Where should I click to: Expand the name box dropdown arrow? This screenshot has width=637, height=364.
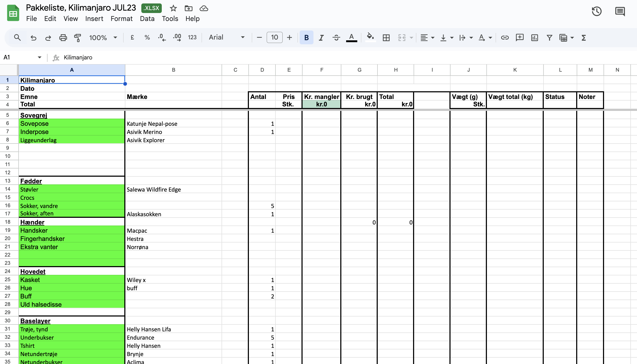point(40,57)
